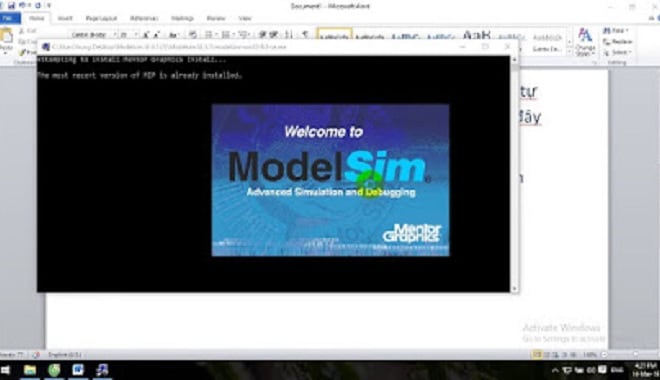The width and height of the screenshot is (660, 380).
Task: Click the Grow Font icon
Action: click(x=146, y=35)
